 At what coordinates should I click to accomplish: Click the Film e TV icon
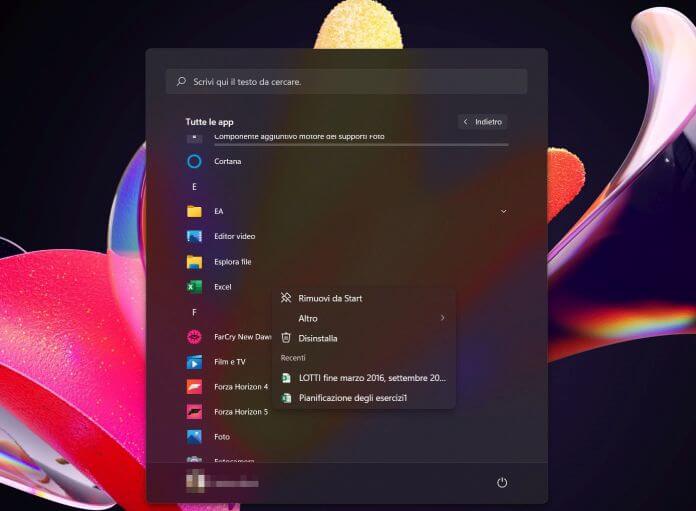pos(194,362)
